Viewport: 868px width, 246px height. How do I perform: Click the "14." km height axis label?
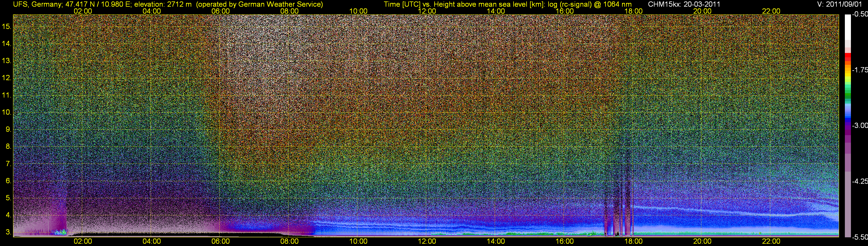point(7,44)
